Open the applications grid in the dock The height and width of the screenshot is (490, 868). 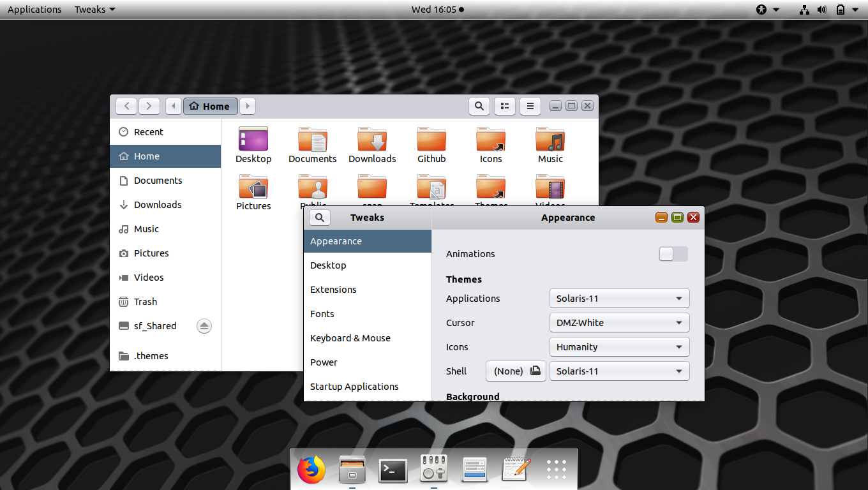tap(556, 470)
